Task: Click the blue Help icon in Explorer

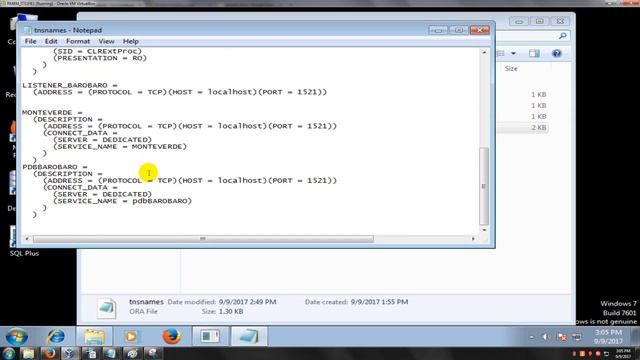Action: (557, 53)
